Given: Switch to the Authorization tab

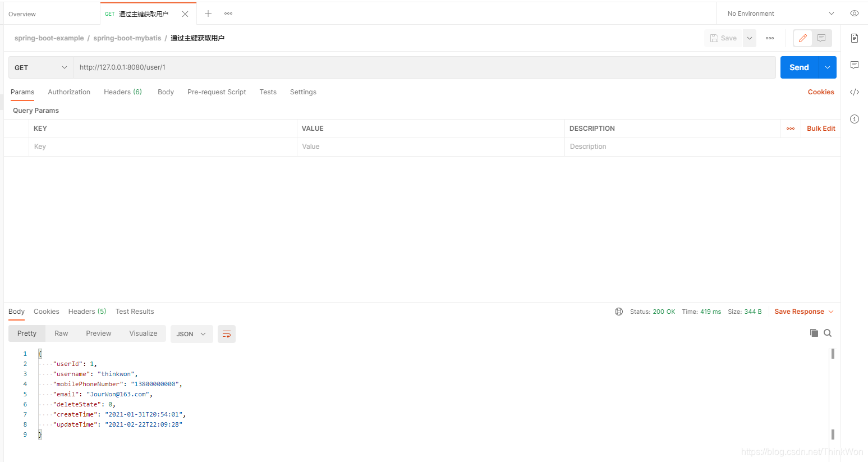Looking at the screenshot, I should pos(69,92).
